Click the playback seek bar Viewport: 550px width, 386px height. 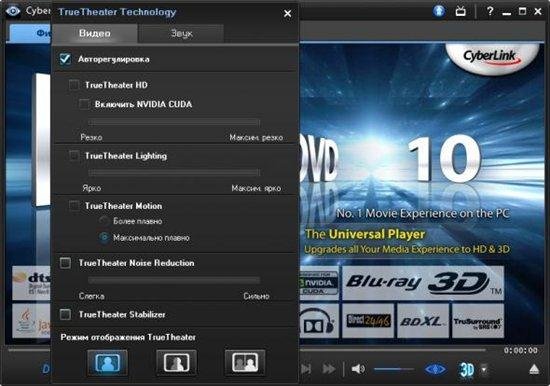pyautogui.click(x=393, y=350)
